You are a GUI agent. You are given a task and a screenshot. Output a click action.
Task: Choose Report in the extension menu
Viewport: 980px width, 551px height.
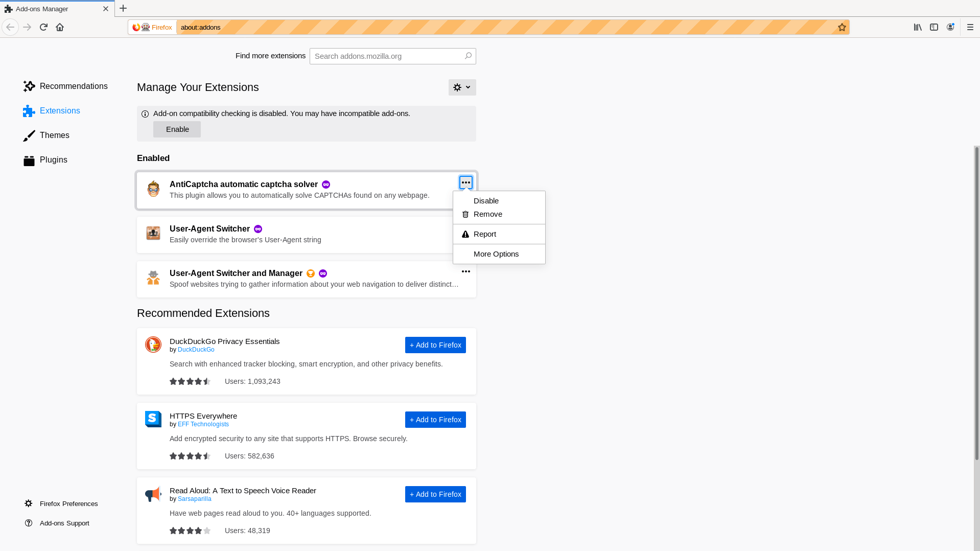click(499, 234)
